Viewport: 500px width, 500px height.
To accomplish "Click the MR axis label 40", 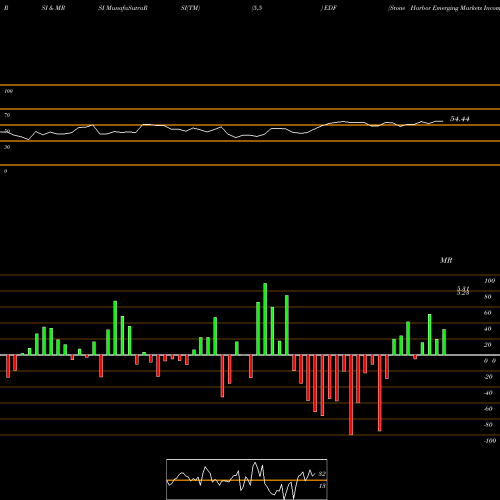I will (x=488, y=329).
